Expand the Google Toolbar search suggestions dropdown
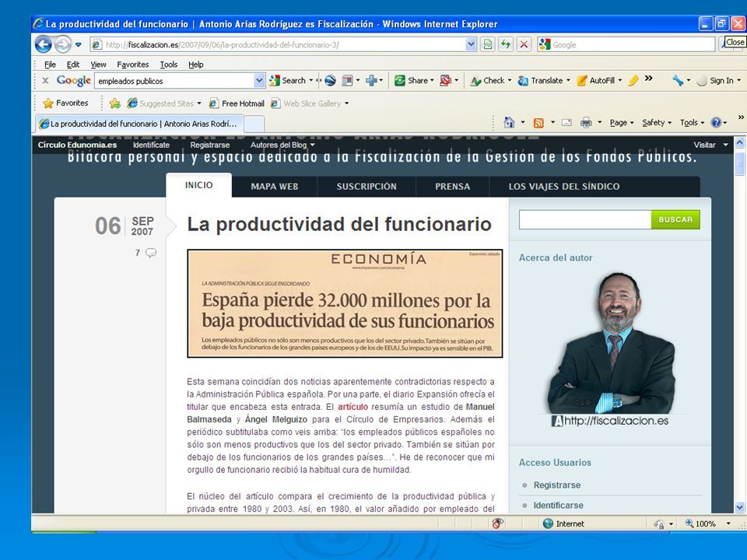 pos(259,81)
